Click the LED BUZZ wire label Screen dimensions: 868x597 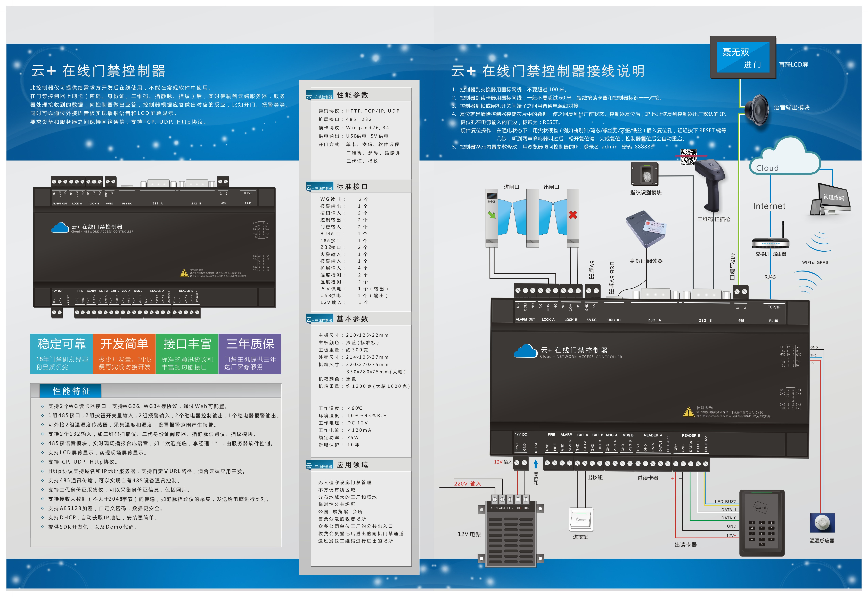tap(725, 502)
